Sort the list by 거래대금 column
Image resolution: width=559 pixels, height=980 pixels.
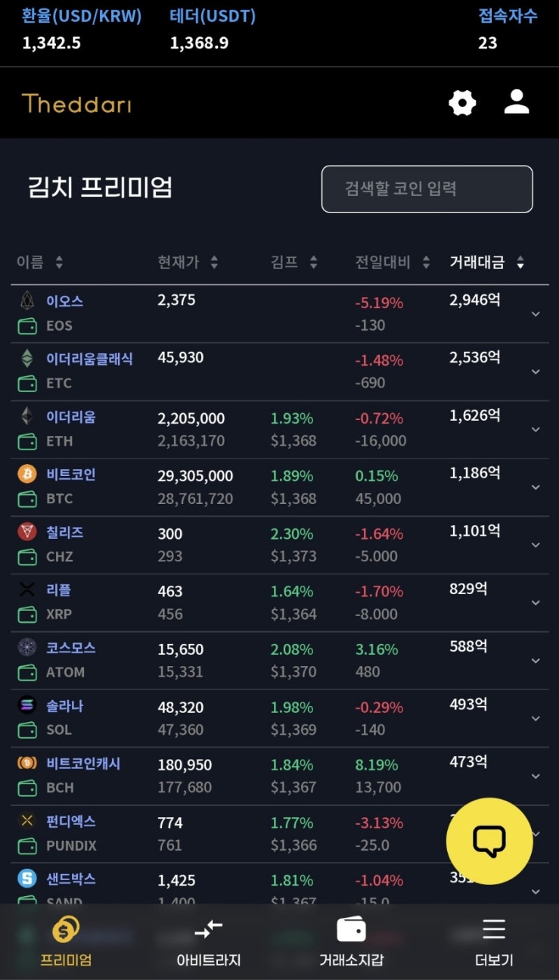486,262
